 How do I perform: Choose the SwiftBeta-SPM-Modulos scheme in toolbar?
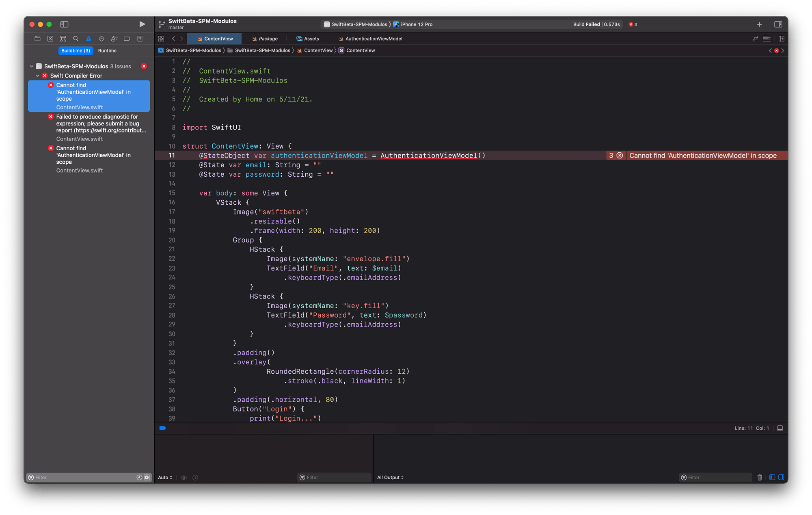coord(356,24)
